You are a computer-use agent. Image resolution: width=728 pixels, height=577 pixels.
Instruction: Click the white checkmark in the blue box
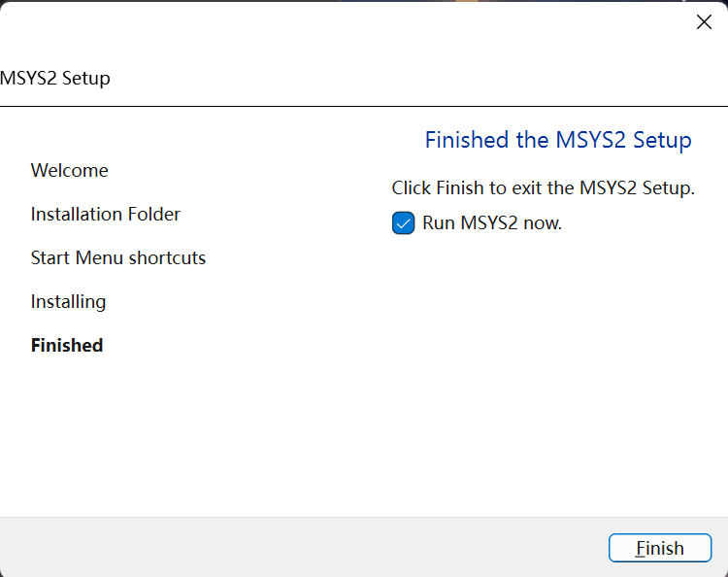click(404, 223)
